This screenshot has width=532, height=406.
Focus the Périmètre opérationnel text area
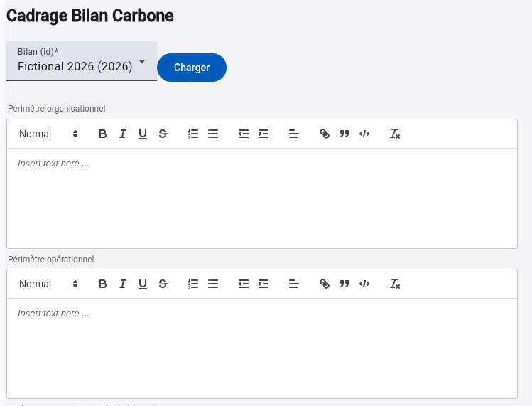pyautogui.click(x=261, y=348)
